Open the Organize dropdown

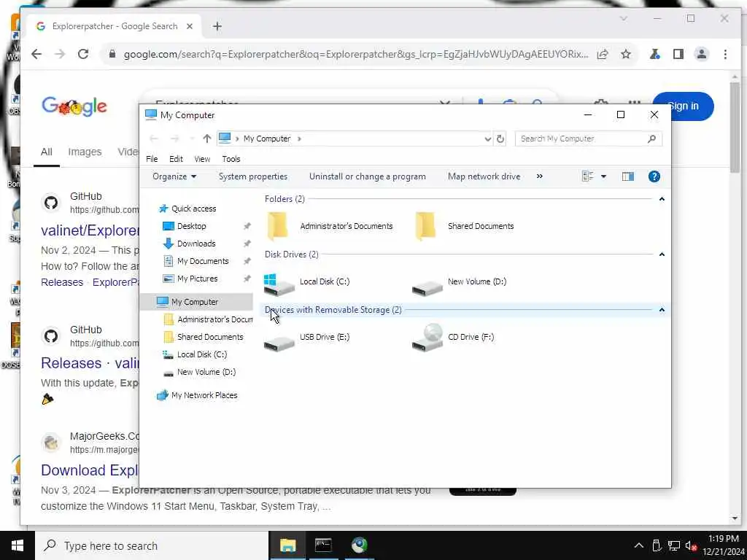[x=174, y=176]
